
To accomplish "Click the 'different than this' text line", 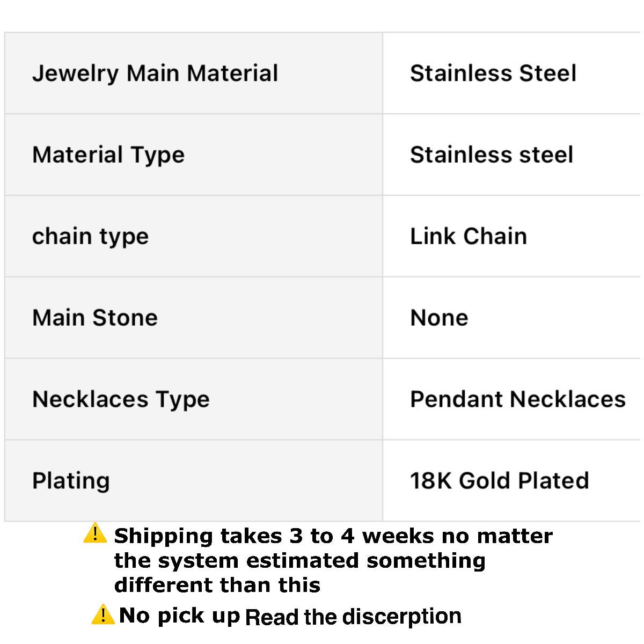I will 217,585.
